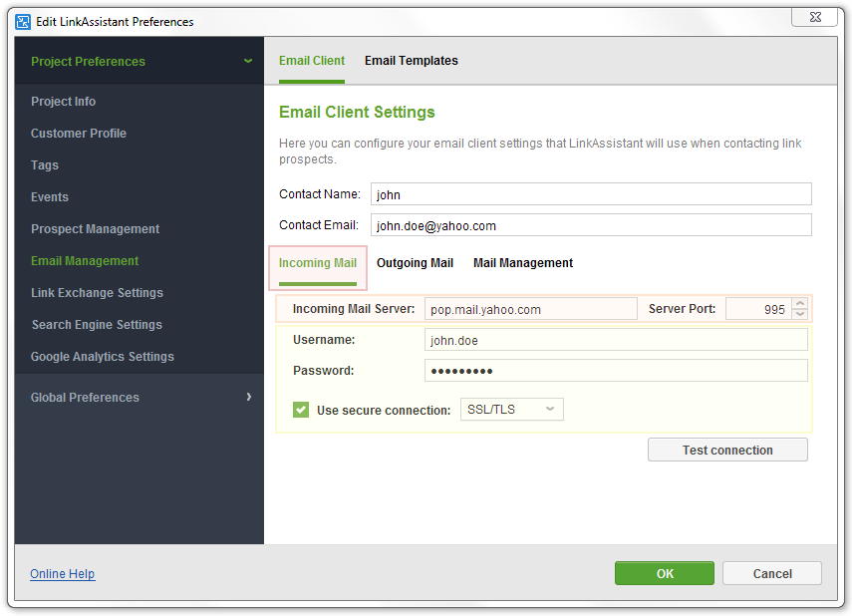Click the Contact Name field
The height and width of the screenshot is (616, 852).
591,194
